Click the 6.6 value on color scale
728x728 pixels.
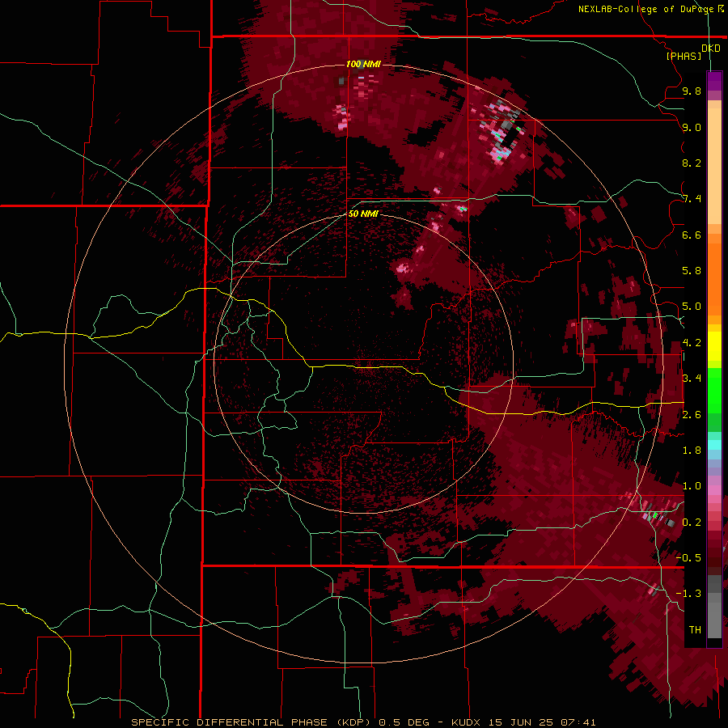coord(692,235)
